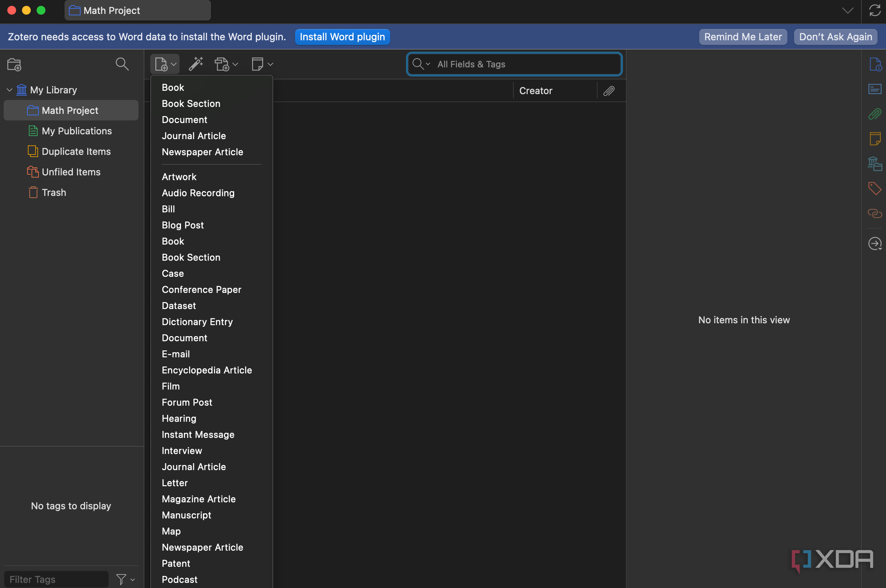Choose Artwork from the item type menu

coord(212,176)
